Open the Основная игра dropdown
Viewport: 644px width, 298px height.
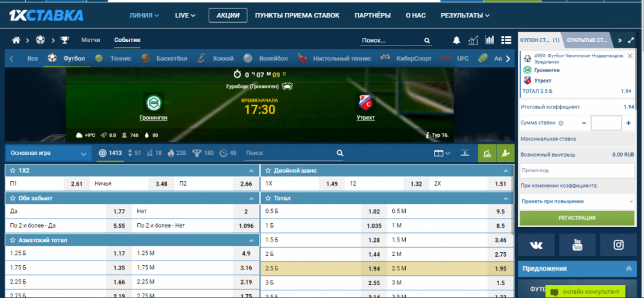(48, 154)
